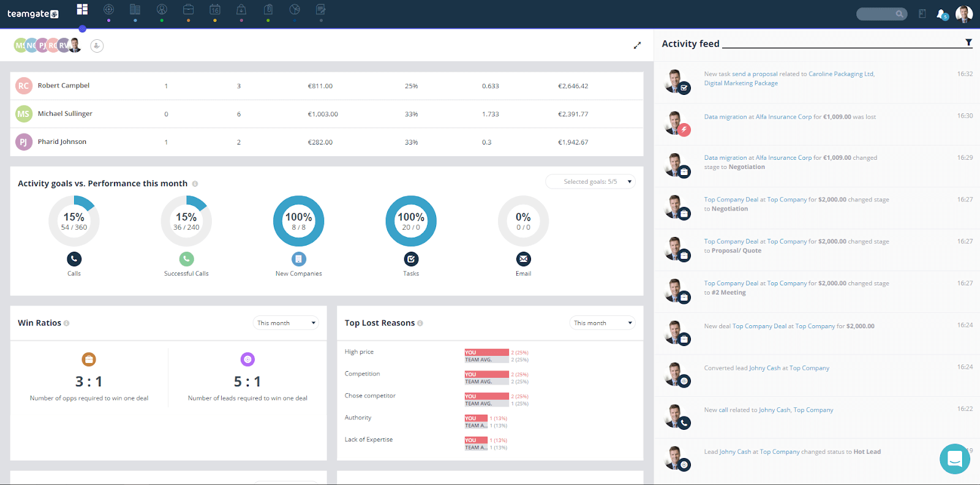
Task: Click the Activity feed filter funnel icon
Action: point(968,43)
